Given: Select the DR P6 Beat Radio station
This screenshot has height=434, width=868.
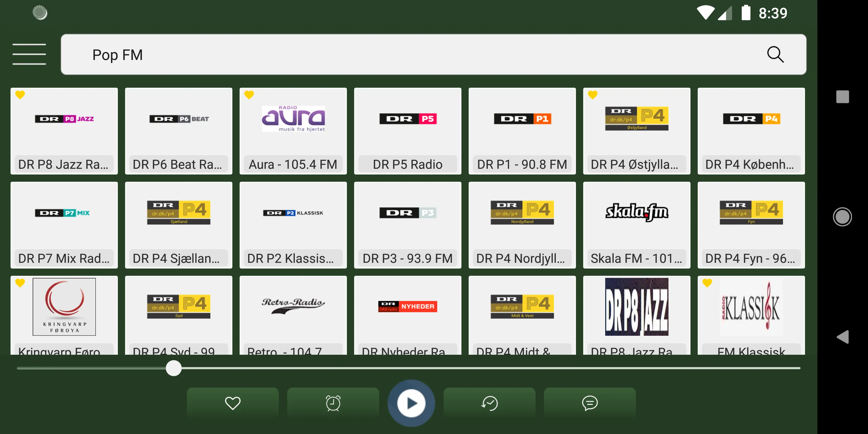Looking at the screenshot, I should pyautogui.click(x=179, y=131).
